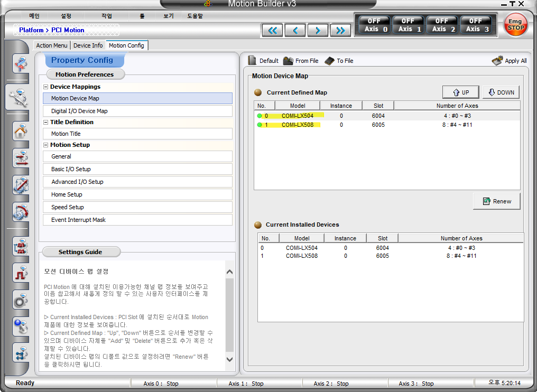Load settings using From File
The width and height of the screenshot is (537, 392).
[301, 61]
